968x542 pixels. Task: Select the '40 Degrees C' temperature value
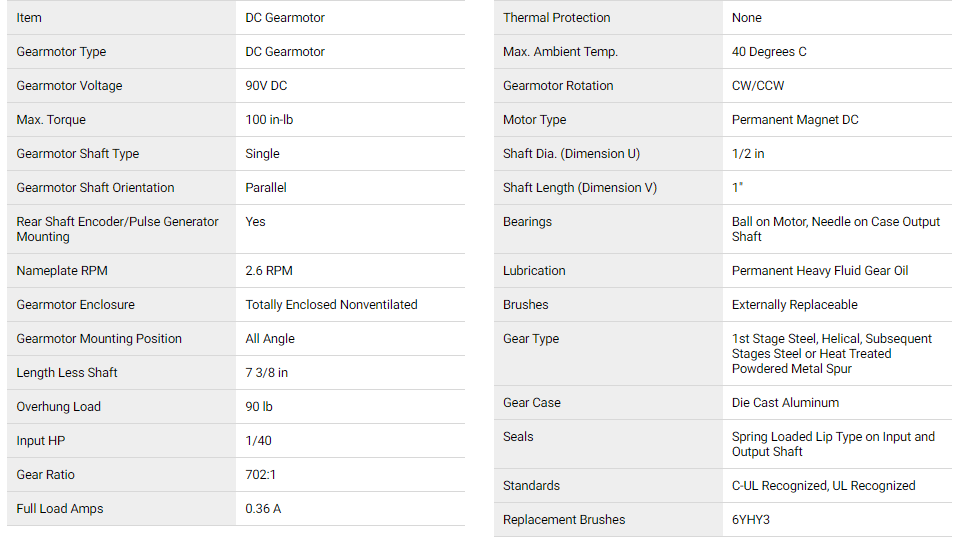coord(769,52)
